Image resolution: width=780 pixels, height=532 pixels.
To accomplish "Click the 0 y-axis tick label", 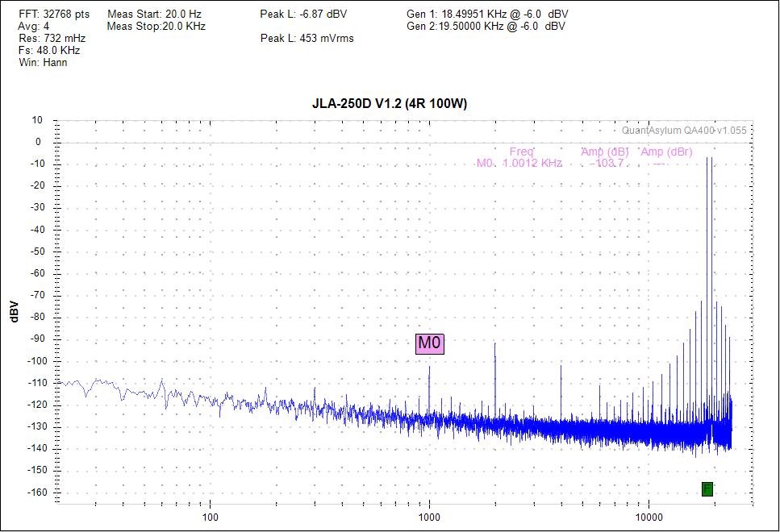I will pyautogui.click(x=38, y=142).
